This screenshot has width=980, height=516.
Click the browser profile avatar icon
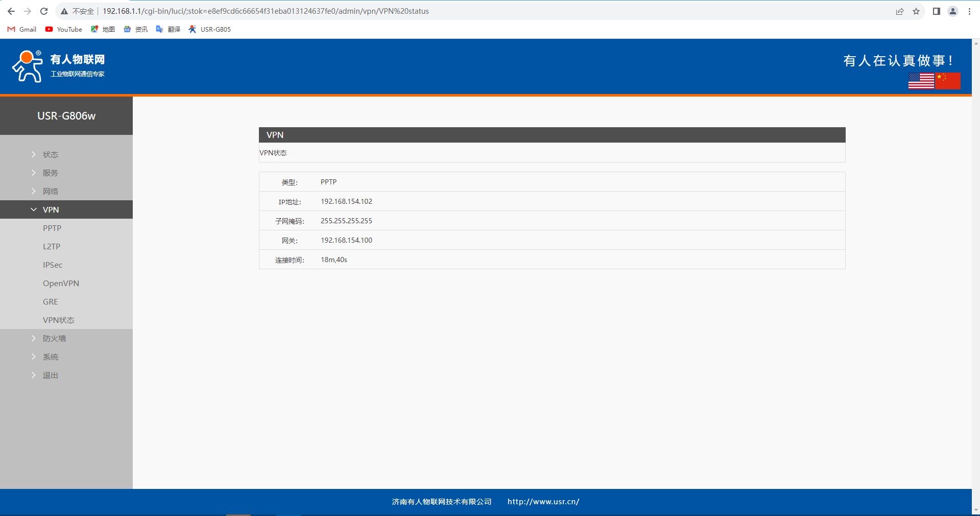coord(952,11)
